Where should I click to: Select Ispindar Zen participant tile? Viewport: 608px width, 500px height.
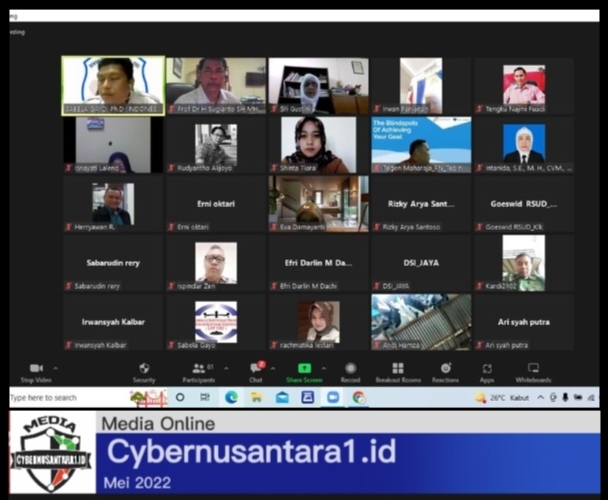coord(216,263)
